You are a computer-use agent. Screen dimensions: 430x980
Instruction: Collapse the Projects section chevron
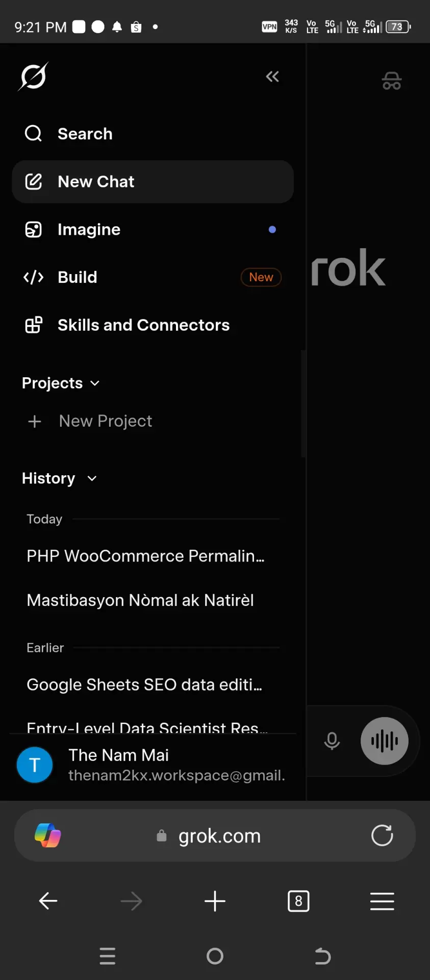point(95,383)
